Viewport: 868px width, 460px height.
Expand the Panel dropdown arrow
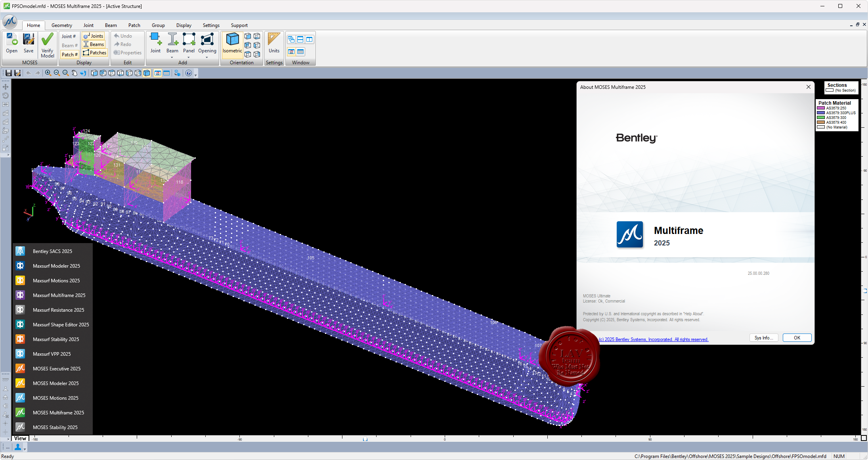[x=189, y=57]
